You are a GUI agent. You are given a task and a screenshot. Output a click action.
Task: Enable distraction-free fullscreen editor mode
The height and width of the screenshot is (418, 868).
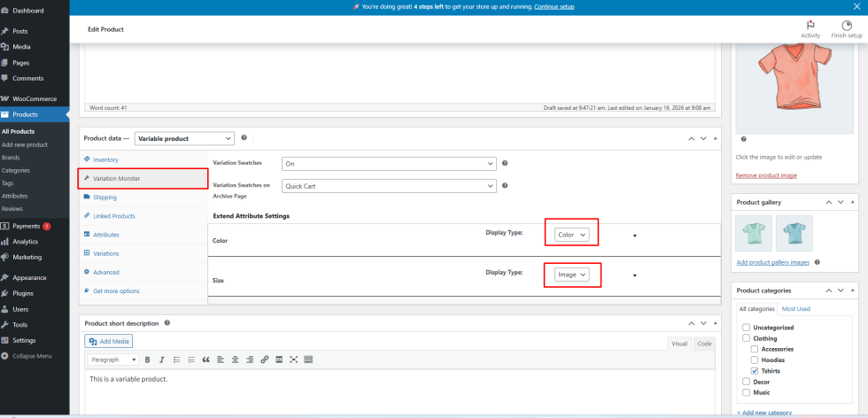[293, 360]
